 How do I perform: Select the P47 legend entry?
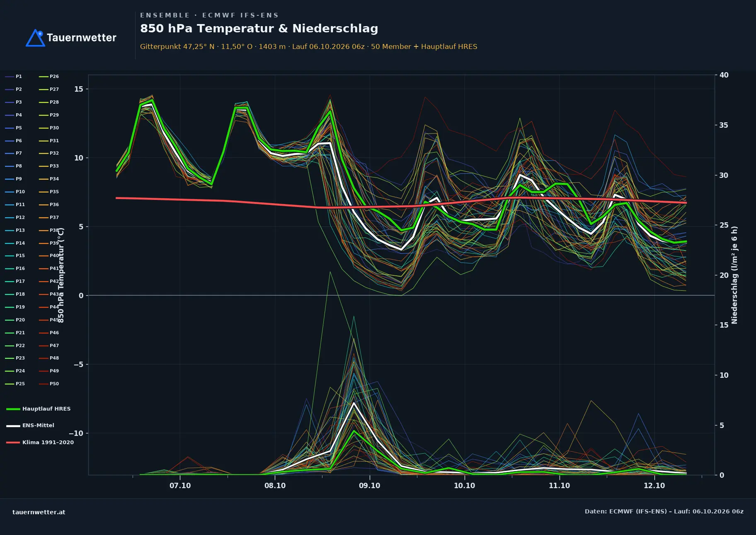49,346
